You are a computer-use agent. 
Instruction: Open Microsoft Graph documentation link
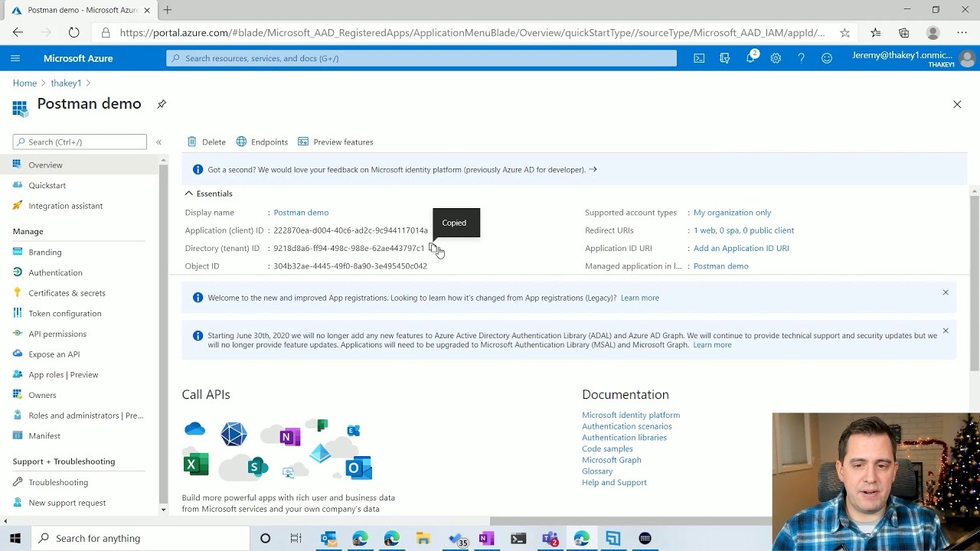click(611, 460)
